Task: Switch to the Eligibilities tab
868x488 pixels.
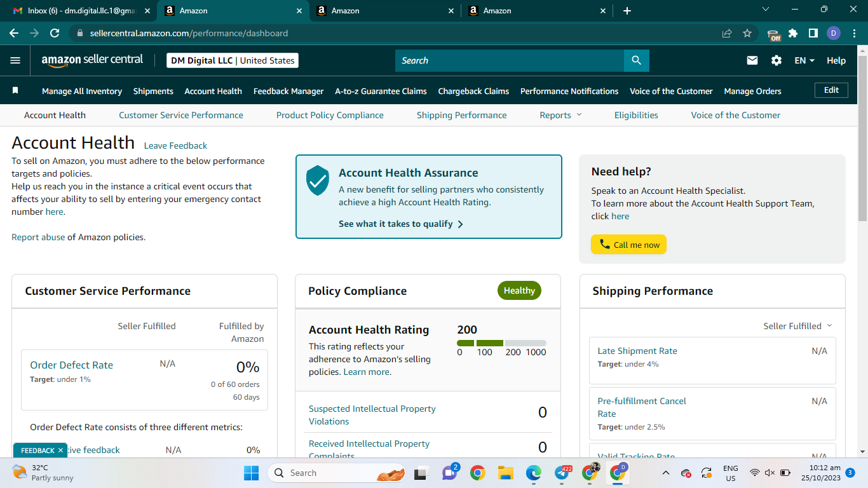Action: [636, 115]
